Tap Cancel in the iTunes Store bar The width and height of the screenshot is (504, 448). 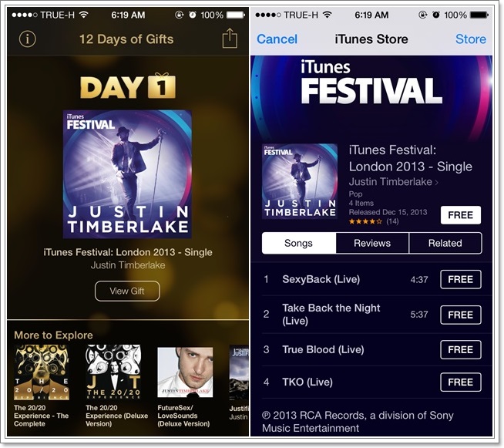coord(277,39)
